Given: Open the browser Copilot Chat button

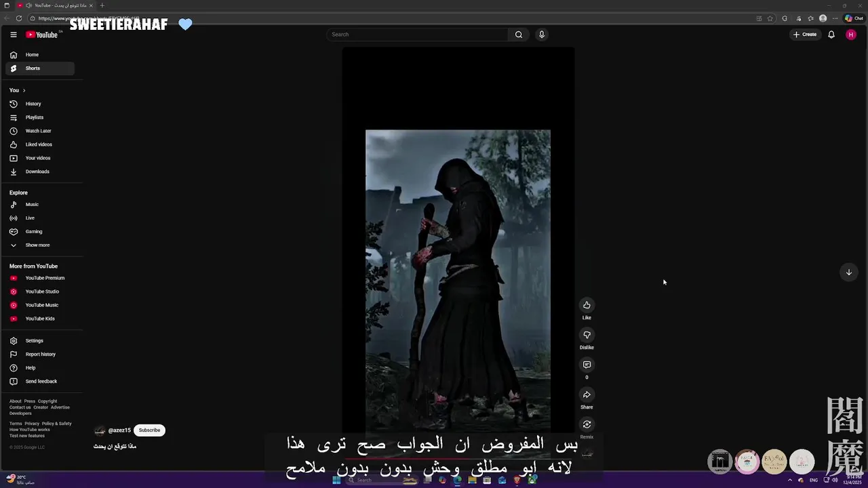Looking at the screenshot, I should 854,18.
